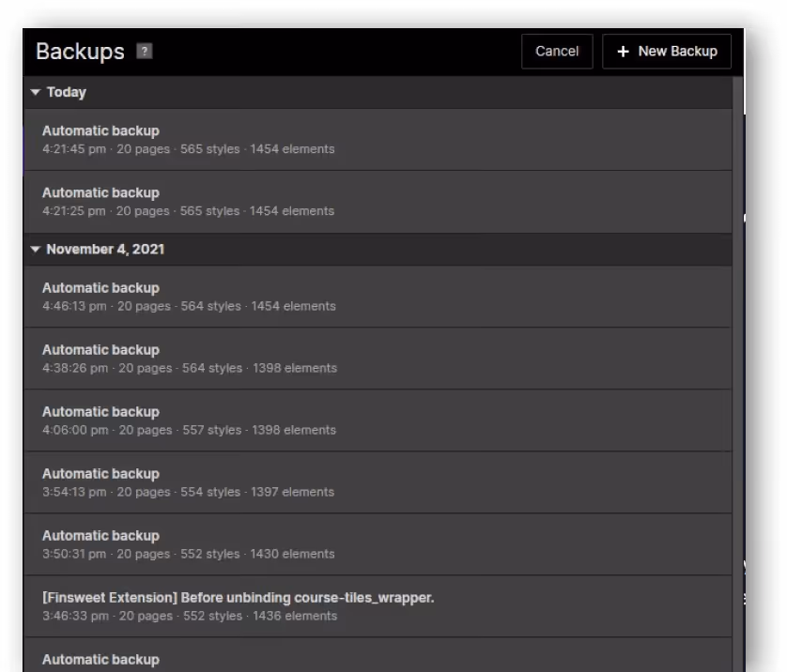Image resolution: width=787 pixels, height=672 pixels.
Task: Select the Finsweet Extension unbinding backup
Action: coord(378,606)
